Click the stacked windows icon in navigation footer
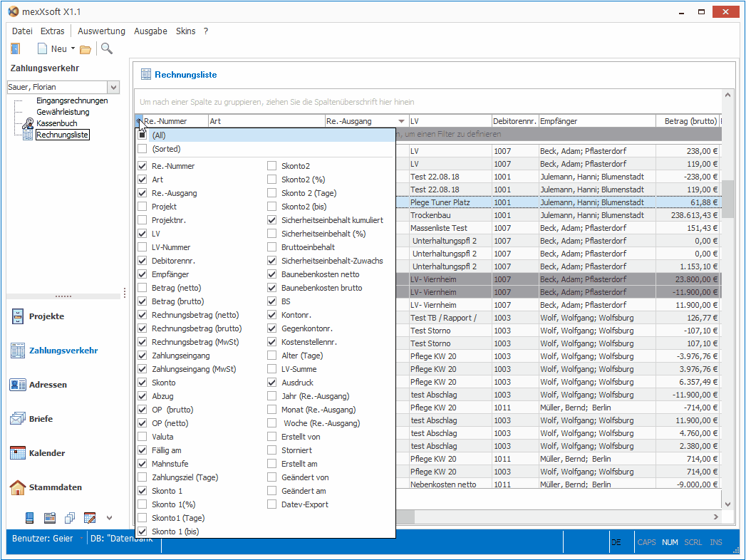This screenshot has width=746, height=560. coord(70,518)
